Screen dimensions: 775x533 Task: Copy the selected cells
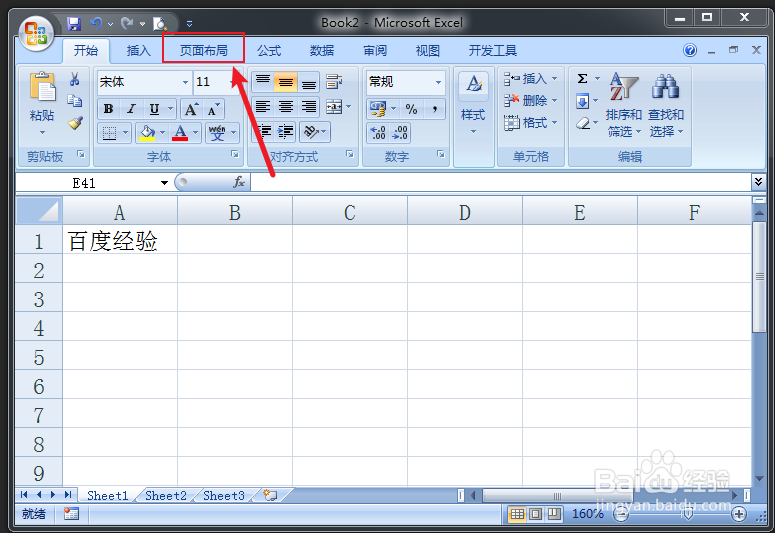[x=75, y=101]
